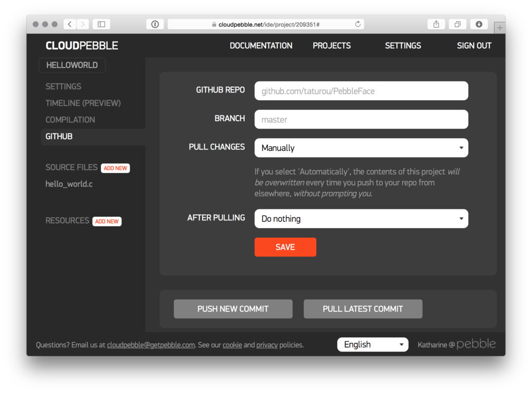This screenshot has width=532, height=394.
Task: Open the Share icon in Safari toolbar
Action: [x=436, y=24]
